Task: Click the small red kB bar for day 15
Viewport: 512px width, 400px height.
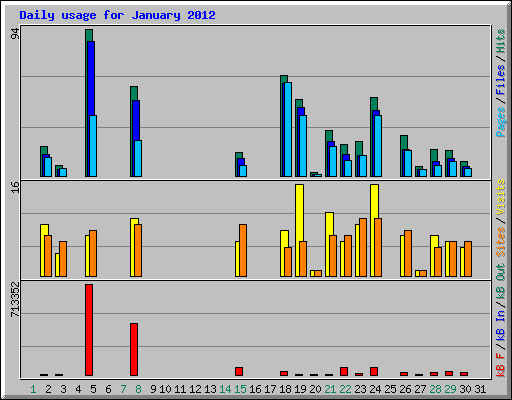Action: point(239,371)
